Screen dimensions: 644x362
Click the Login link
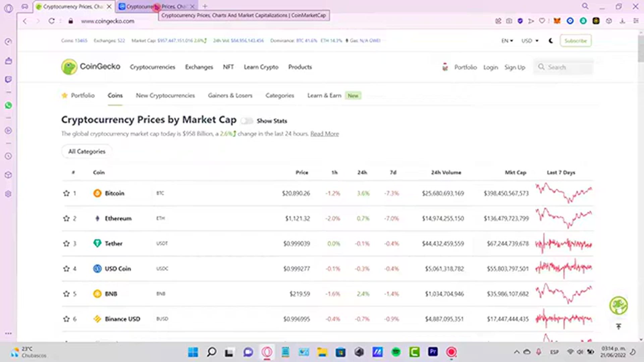(490, 67)
